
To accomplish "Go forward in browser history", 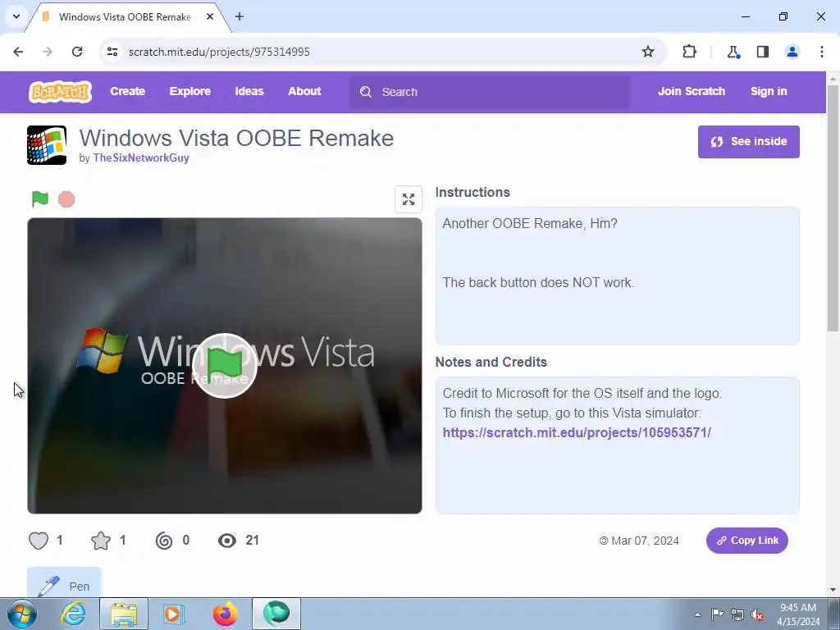I will (x=48, y=52).
